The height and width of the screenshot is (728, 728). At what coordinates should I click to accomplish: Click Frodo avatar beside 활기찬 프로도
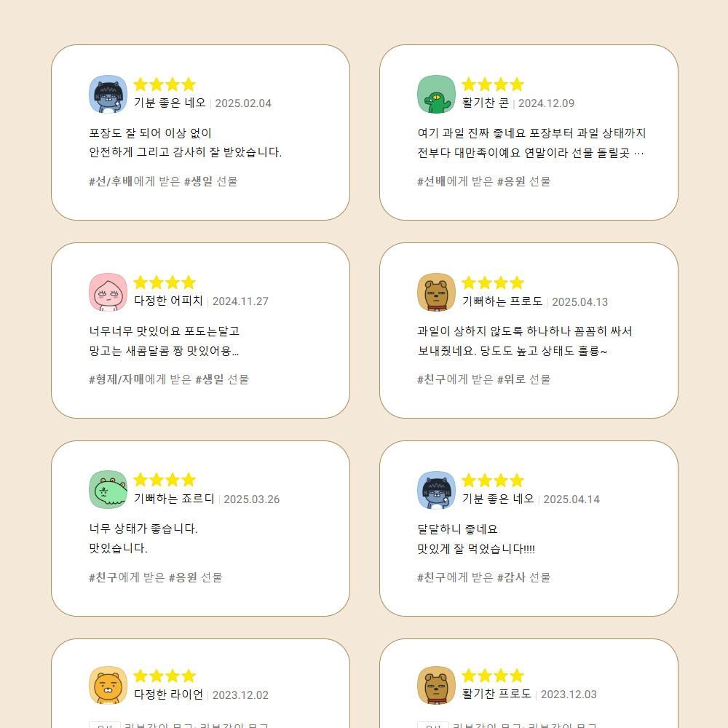436,687
